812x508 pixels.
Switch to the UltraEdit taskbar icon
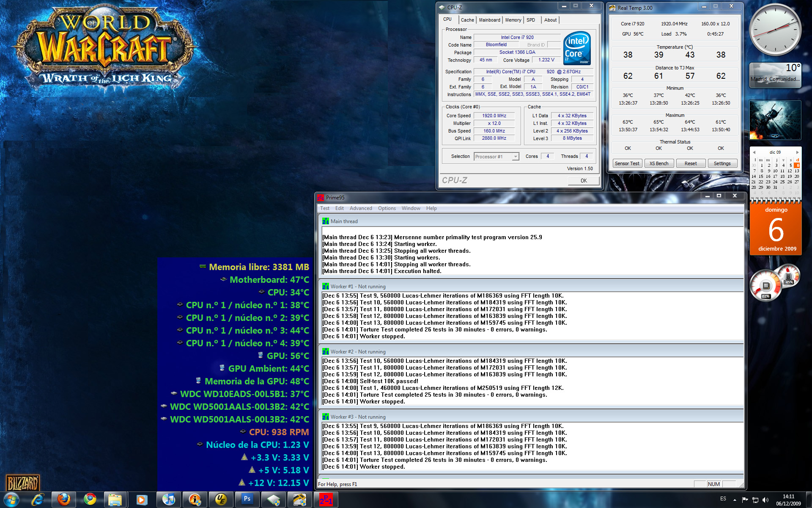[221, 500]
